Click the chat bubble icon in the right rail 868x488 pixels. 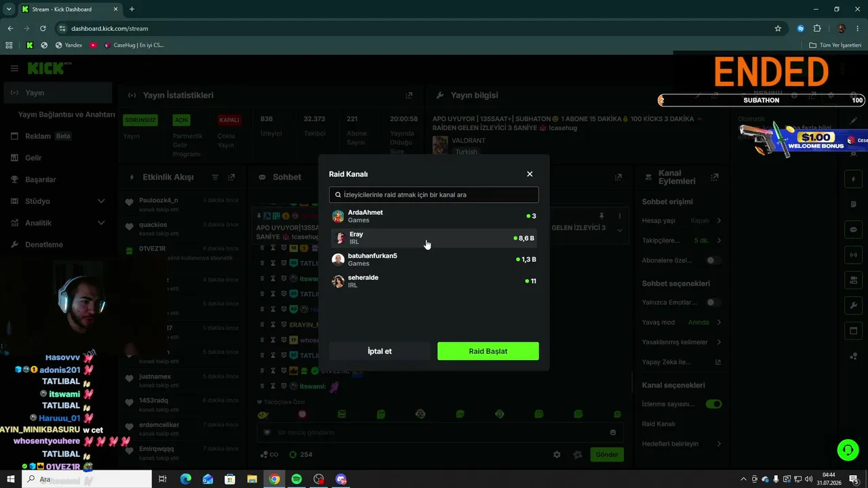(853, 230)
